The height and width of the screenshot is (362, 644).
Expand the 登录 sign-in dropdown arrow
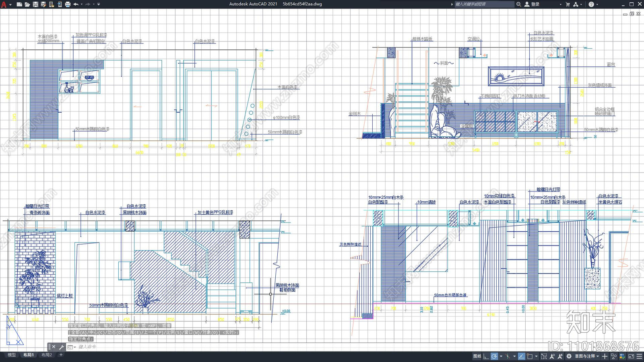[560, 4]
